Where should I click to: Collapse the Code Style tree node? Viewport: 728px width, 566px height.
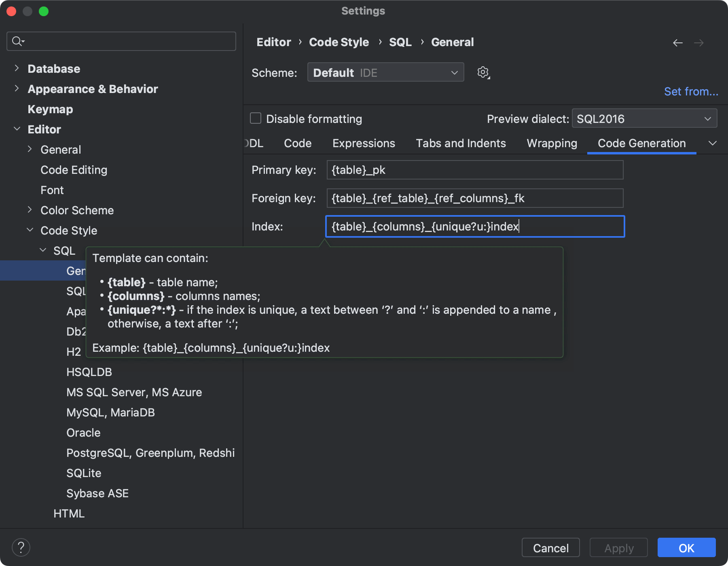click(30, 230)
